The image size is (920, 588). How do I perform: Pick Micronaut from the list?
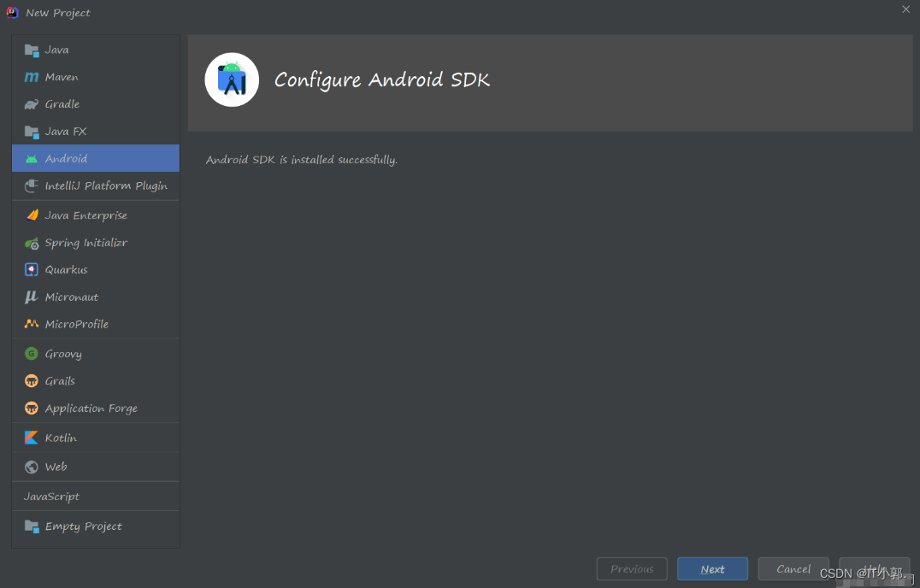[x=72, y=297]
